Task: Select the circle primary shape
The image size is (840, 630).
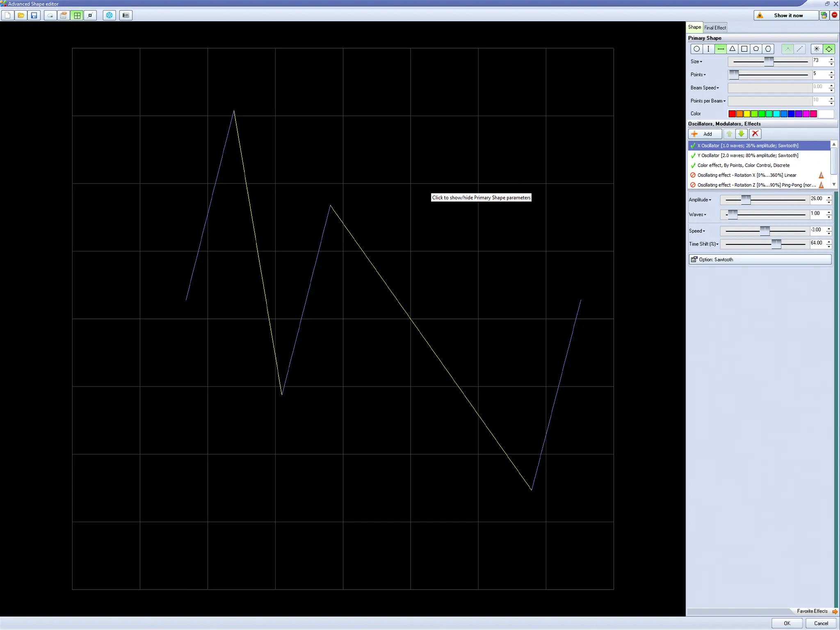Action: click(696, 49)
